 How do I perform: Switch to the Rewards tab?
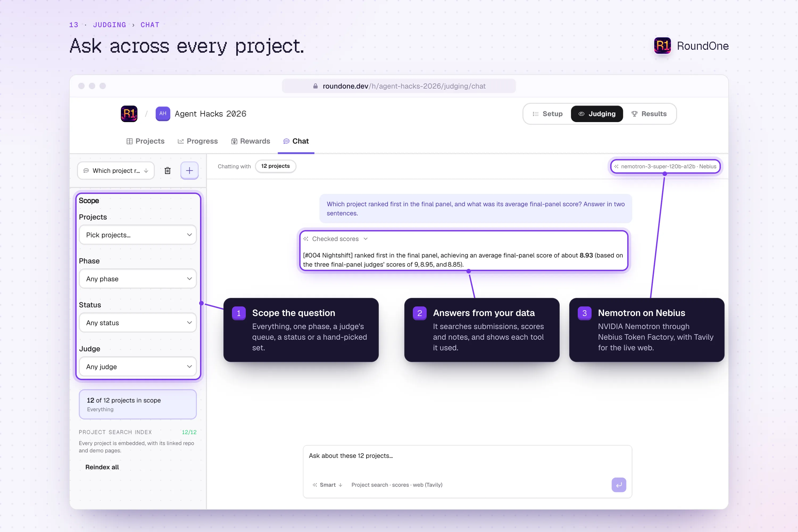[251, 141]
